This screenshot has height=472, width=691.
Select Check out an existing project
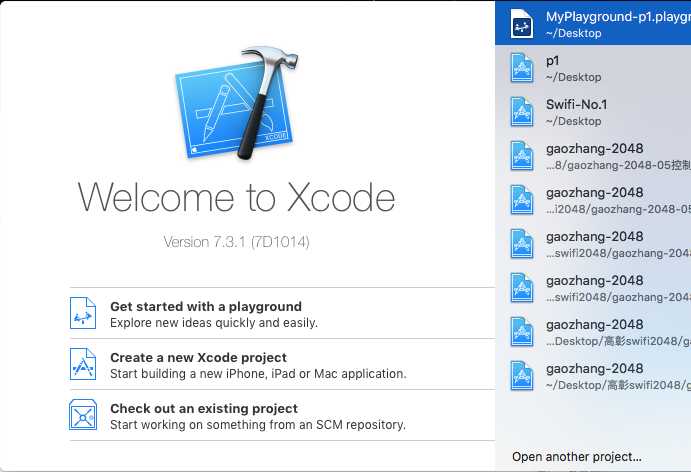[x=282, y=415]
